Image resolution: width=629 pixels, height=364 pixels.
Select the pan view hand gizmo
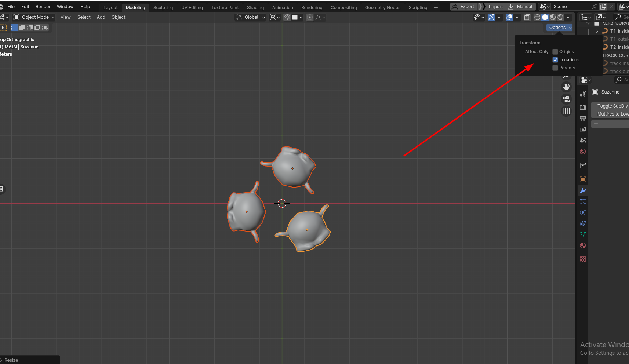pos(566,87)
